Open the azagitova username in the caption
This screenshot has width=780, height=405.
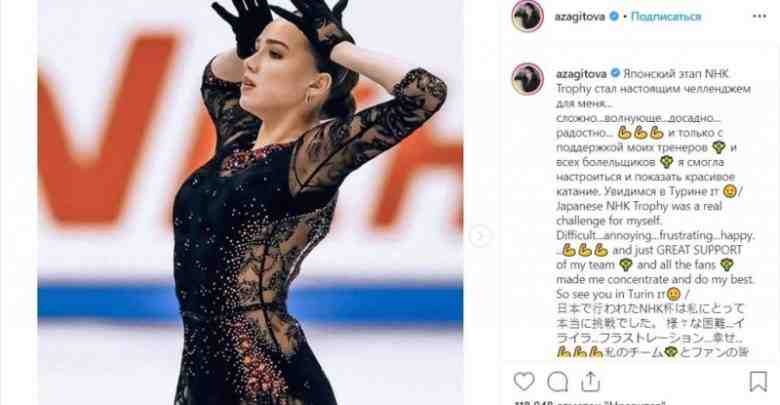click(581, 74)
